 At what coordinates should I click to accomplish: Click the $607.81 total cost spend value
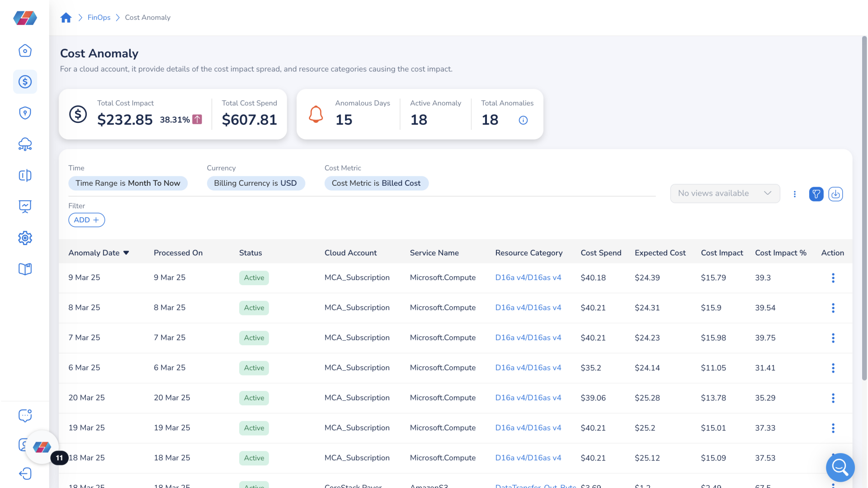pos(249,120)
